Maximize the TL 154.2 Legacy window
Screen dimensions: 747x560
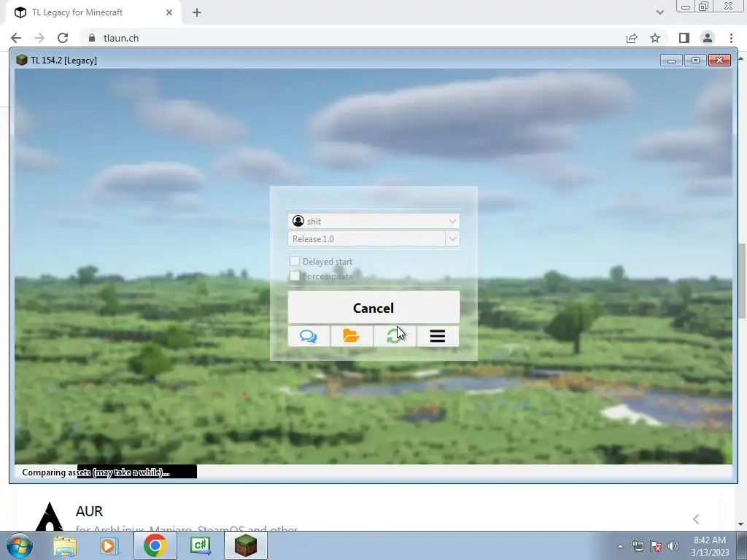point(695,60)
